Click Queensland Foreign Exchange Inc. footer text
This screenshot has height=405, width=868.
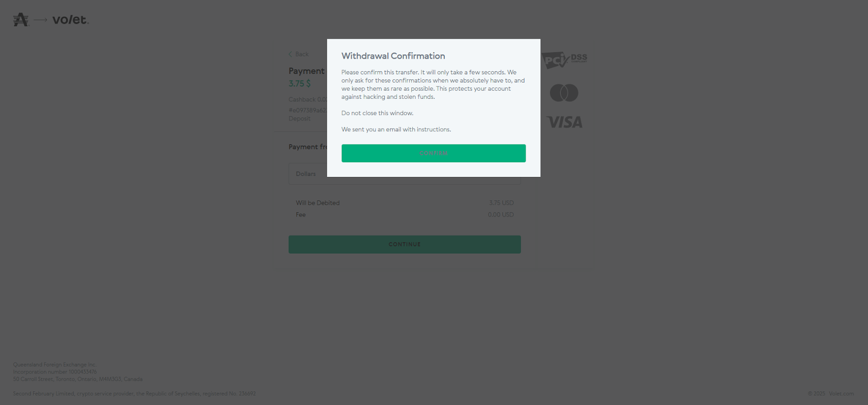click(55, 365)
